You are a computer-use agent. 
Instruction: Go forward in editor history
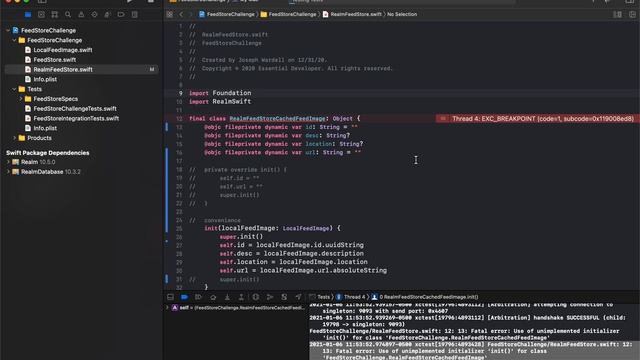point(190,14)
